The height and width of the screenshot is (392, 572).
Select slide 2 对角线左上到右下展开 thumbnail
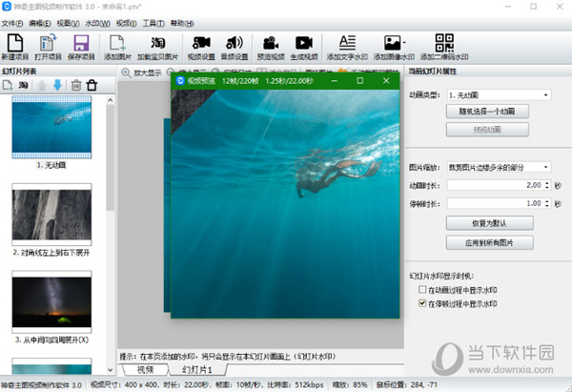(51, 215)
